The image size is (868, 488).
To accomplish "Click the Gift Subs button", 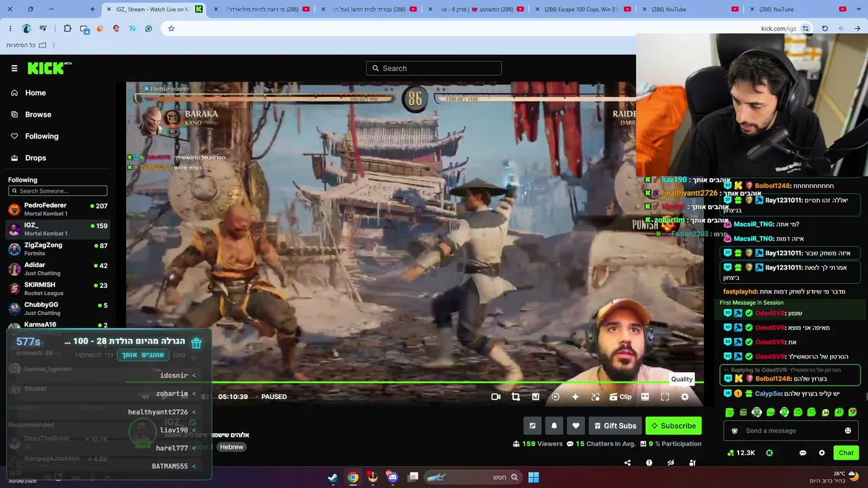I will coord(615,426).
